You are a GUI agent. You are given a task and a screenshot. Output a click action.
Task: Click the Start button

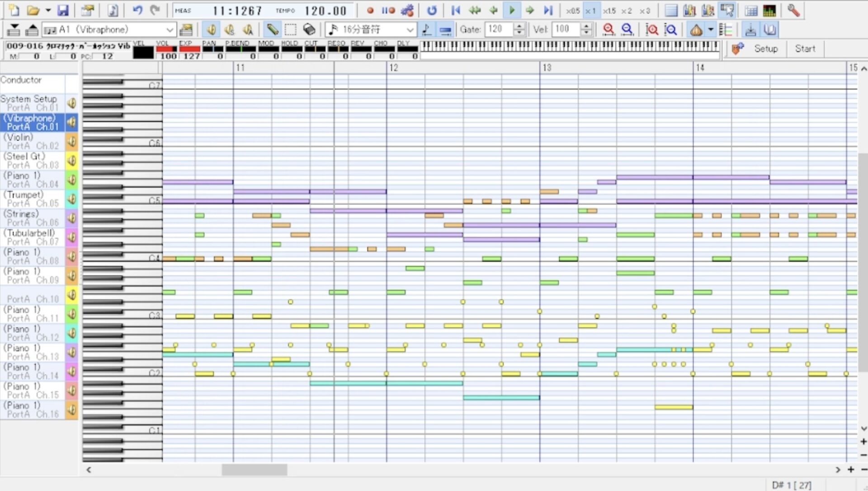[x=805, y=49]
